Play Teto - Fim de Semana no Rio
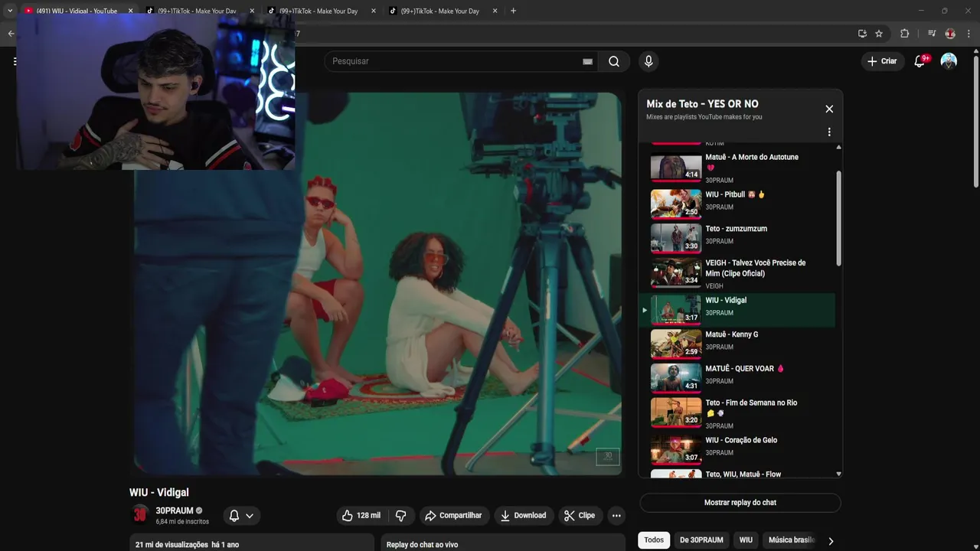The width and height of the screenshot is (980, 551). point(737,413)
